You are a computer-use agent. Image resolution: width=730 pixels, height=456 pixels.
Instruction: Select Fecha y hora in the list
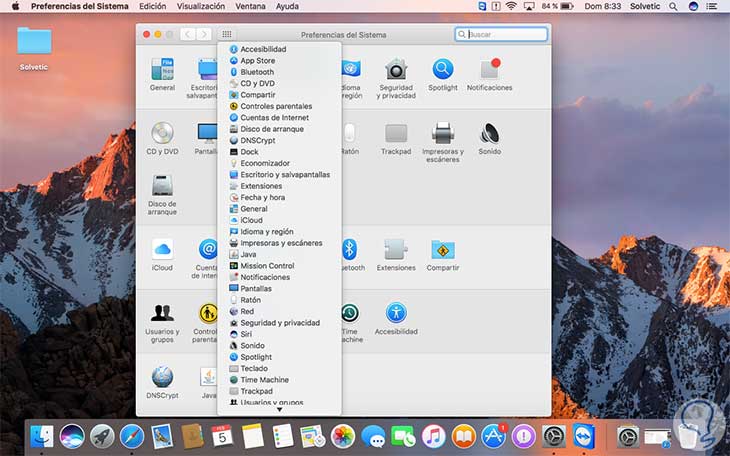click(x=279, y=197)
